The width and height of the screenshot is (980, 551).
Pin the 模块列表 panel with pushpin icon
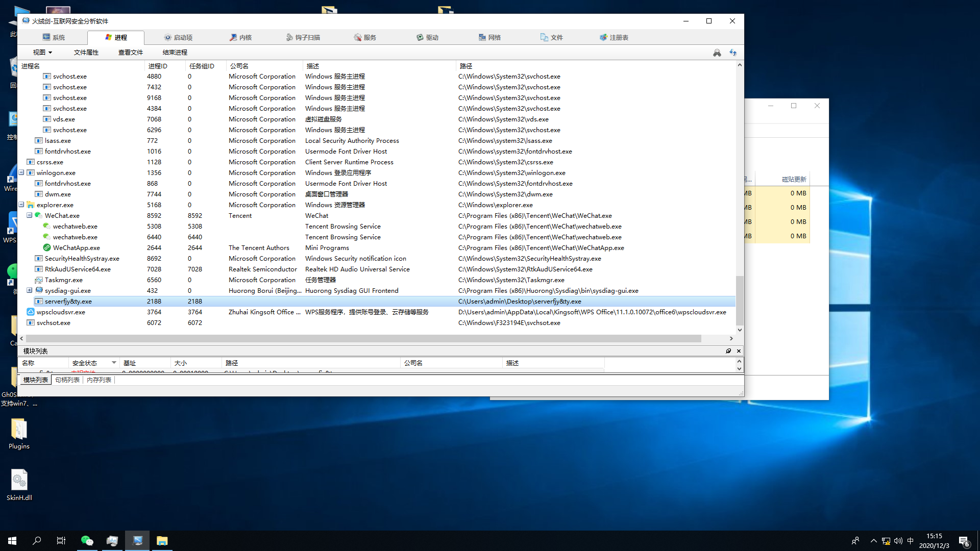point(728,351)
